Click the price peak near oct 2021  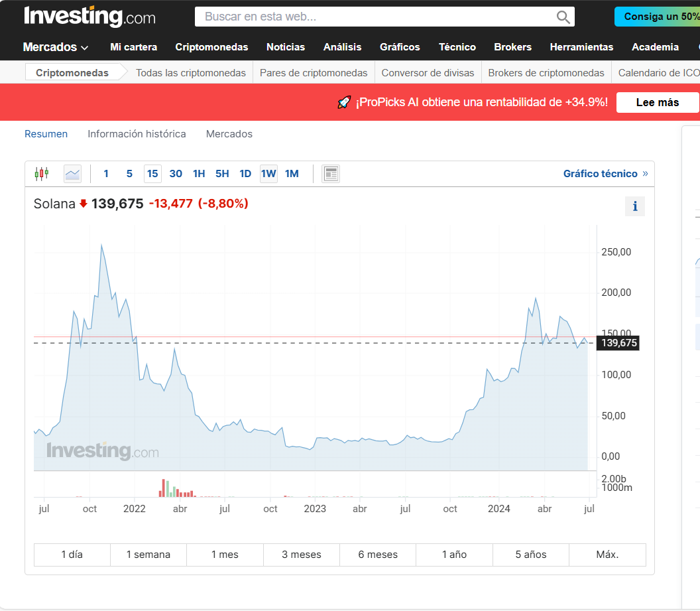(102, 245)
